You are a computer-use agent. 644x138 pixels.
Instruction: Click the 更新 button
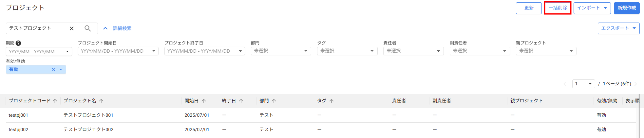click(529, 8)
